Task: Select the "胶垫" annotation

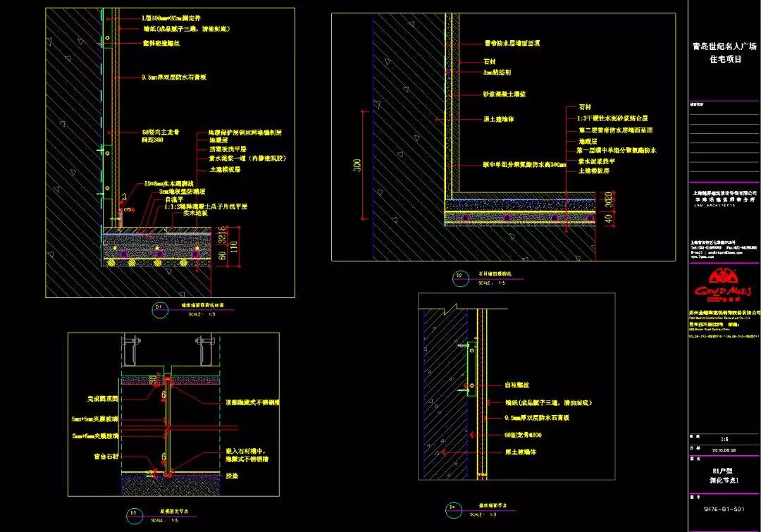Action: pos(232,476)
